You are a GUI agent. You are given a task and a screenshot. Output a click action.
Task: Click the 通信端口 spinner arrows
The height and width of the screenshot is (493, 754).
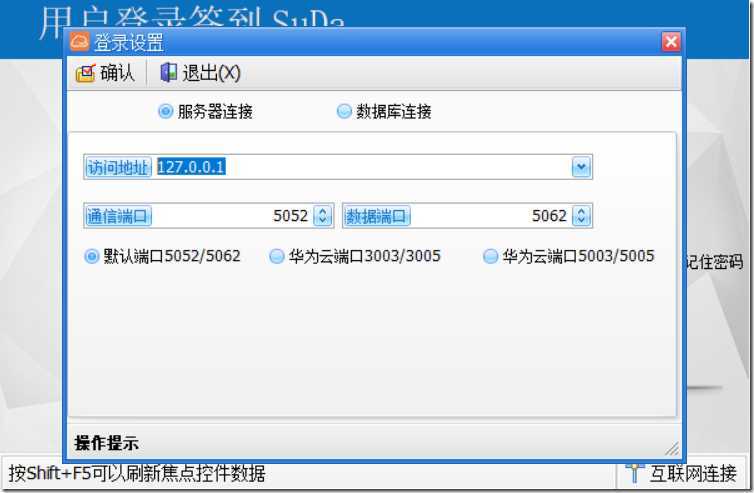point(323,215)
